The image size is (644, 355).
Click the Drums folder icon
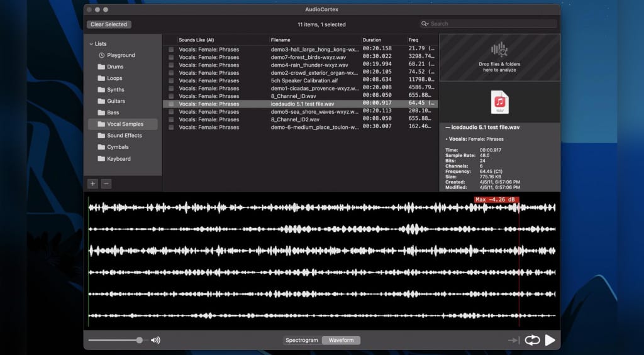(x=101, y=67)
